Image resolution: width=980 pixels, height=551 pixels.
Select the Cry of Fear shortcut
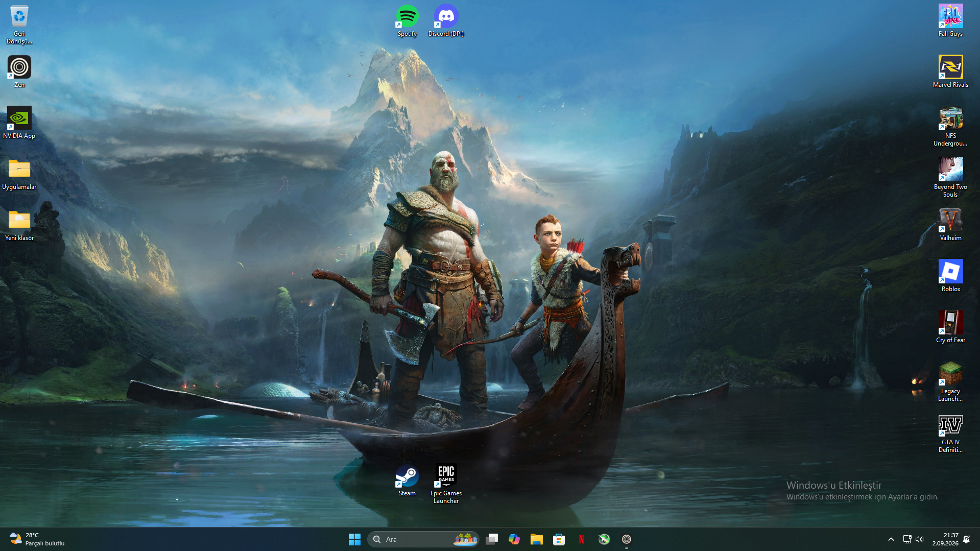pyautogui.click(x=951, y=327)
